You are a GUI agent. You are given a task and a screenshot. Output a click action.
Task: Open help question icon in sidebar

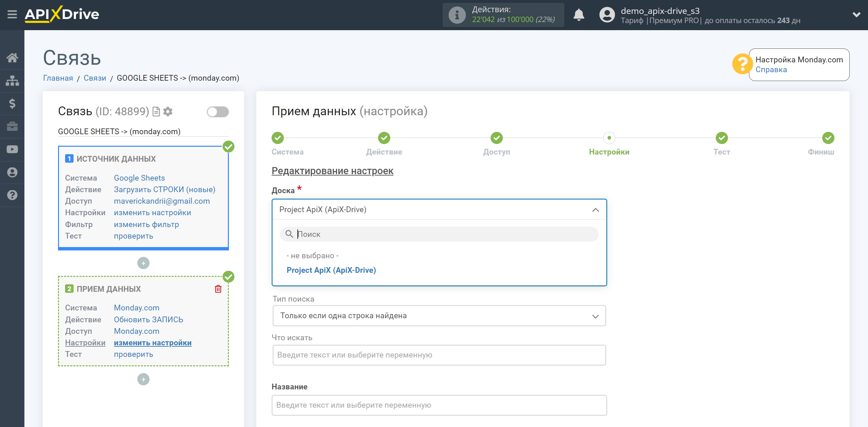12,195
